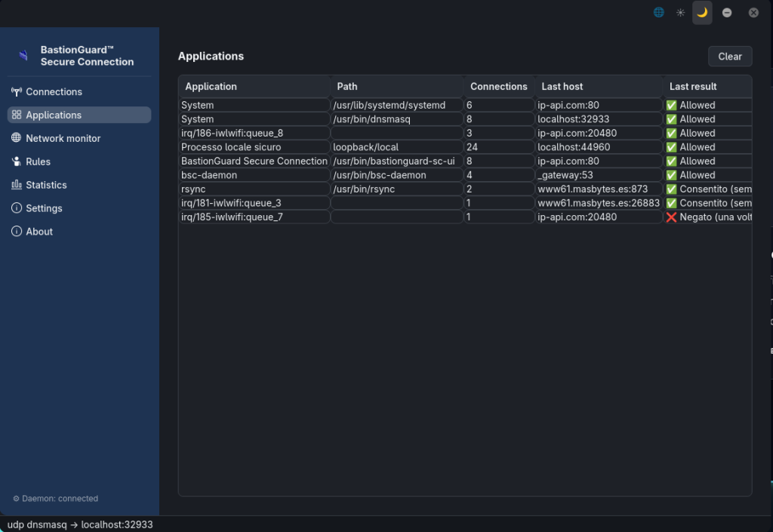773x532 pixels.
Task: Click the About info icon in sidebar
Action: 17,231
